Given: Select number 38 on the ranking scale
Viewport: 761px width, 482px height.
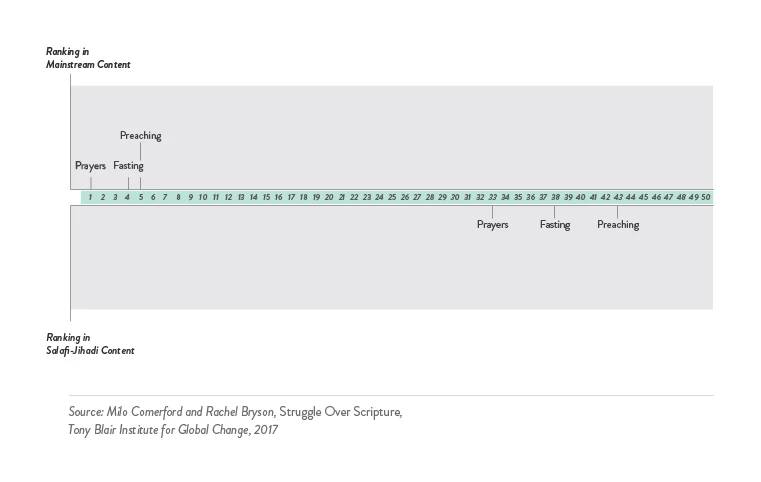Looking at the screenshot, I should [555, 197].
